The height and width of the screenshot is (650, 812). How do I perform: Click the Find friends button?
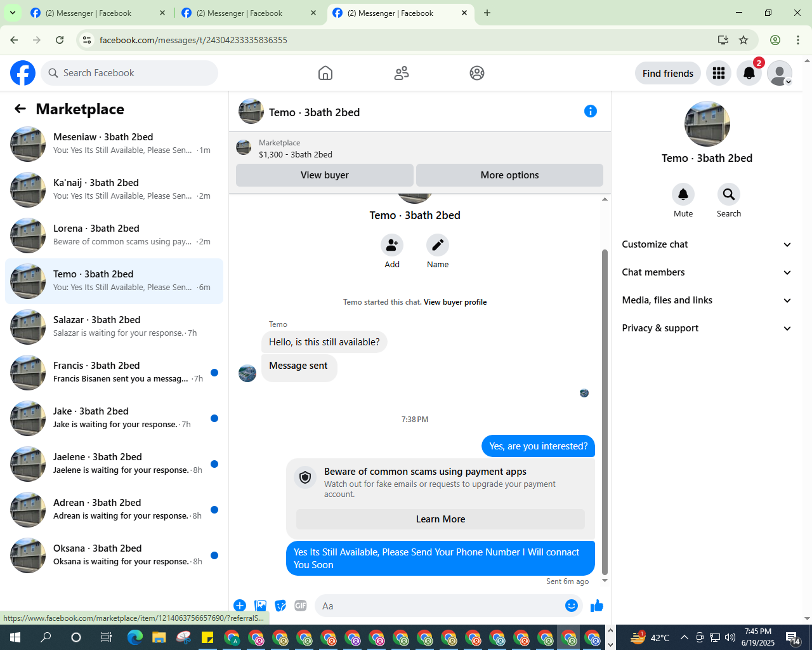(x=668, y=73)
